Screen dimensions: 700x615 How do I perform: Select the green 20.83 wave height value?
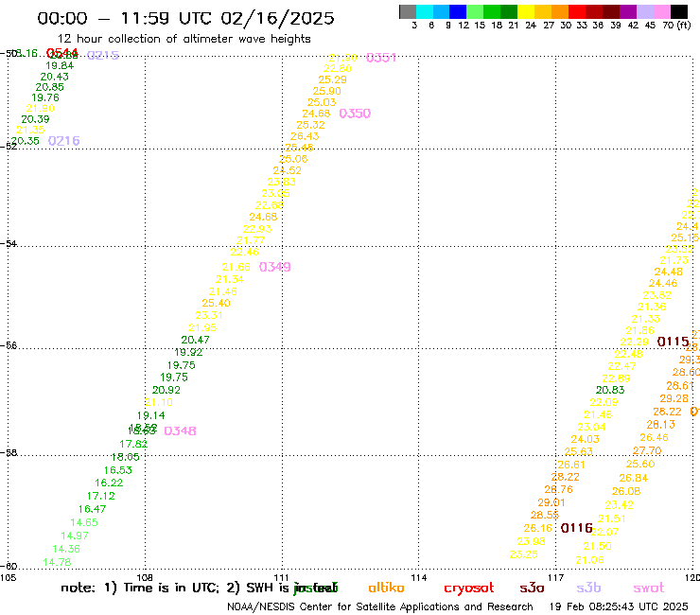pos(610,391)
